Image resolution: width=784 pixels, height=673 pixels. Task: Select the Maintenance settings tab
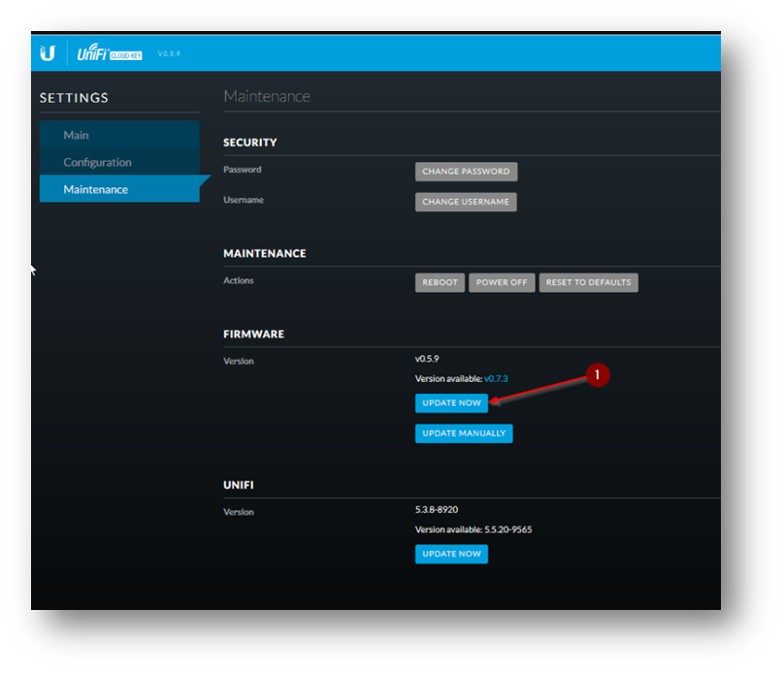click(x=119, y=189)
